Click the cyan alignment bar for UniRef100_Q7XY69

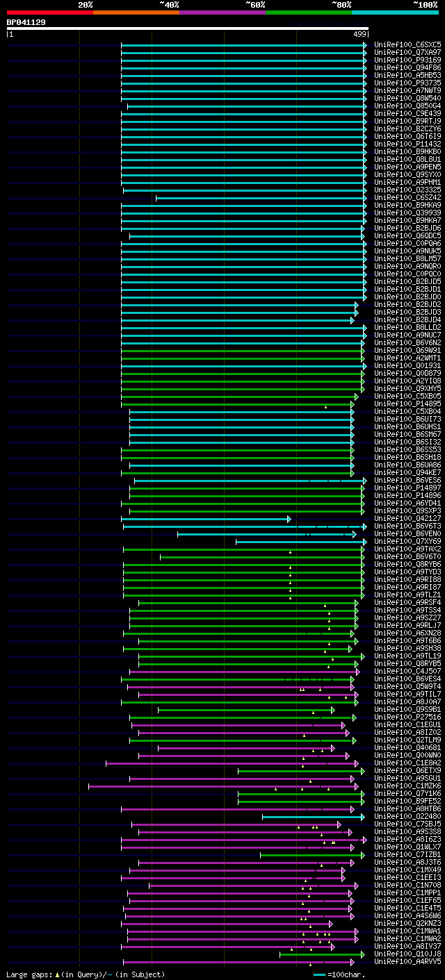pyautogui.click(x=301, y=542)
